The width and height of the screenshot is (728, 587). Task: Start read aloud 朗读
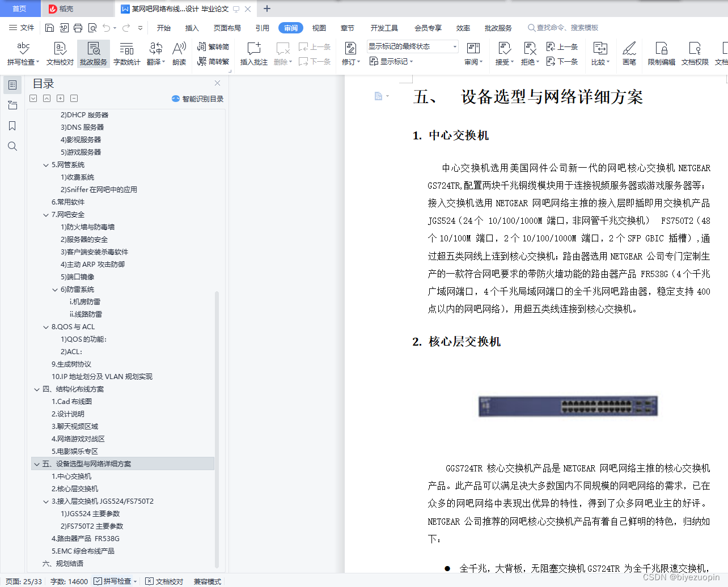click(x=179, y=54)
